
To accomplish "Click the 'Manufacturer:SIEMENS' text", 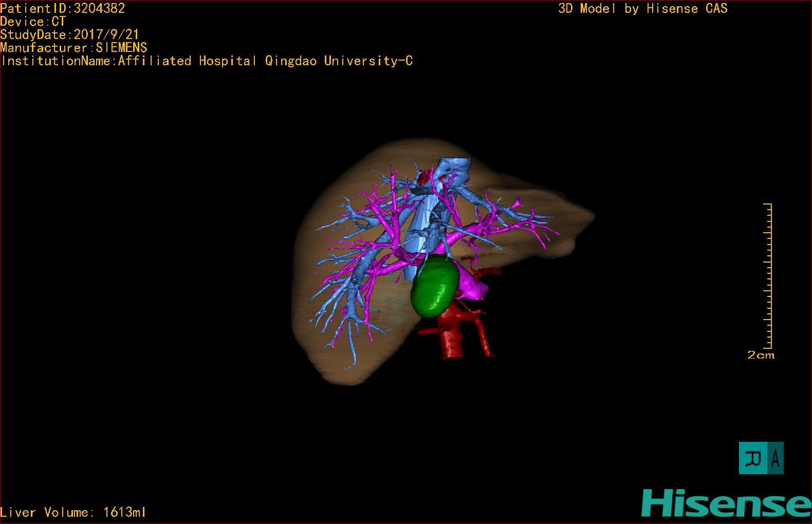I will tap(73, 48).
